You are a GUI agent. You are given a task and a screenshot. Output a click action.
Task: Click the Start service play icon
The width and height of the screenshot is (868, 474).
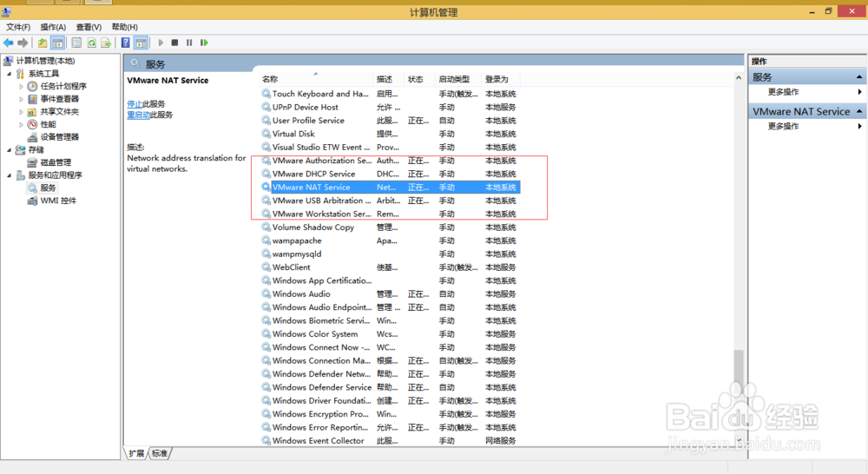pyautogui.click(x=161, y=43)
